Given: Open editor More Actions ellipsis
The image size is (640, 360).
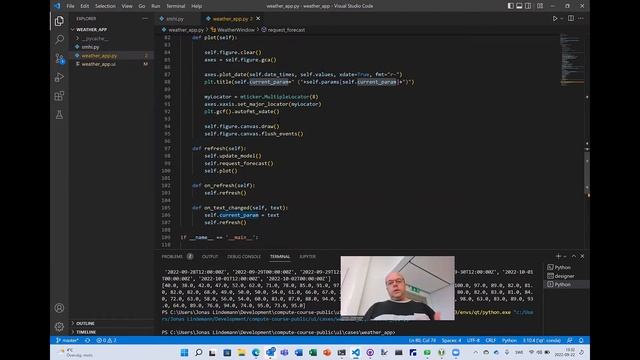Looking at the screenshot, I should click(580, 18).
